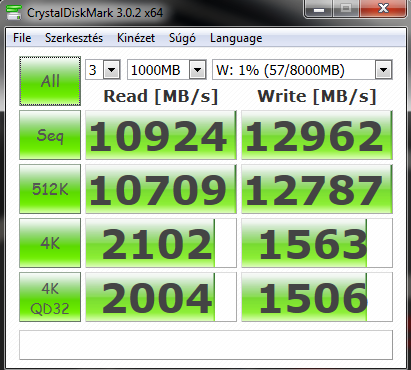The width and height of the screenshot is (411, 370).
Task: Run all benchmarks with All button
Action: 50,81
